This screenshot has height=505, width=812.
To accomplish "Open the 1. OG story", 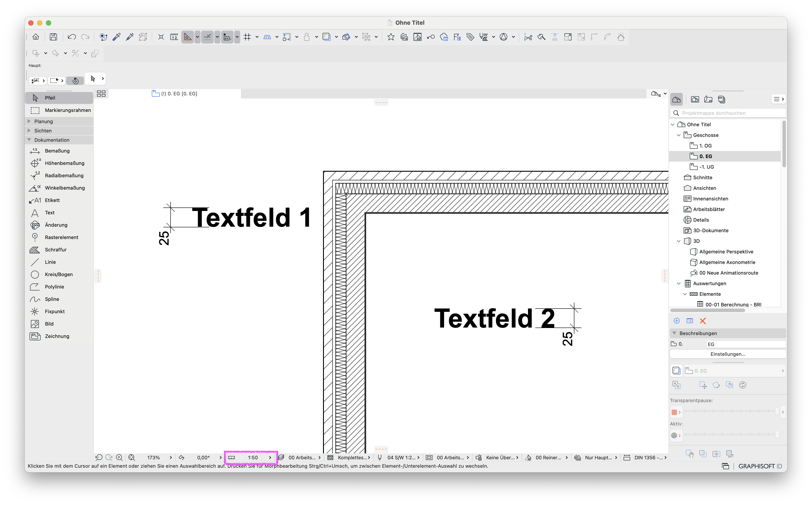I will [705, 146].
